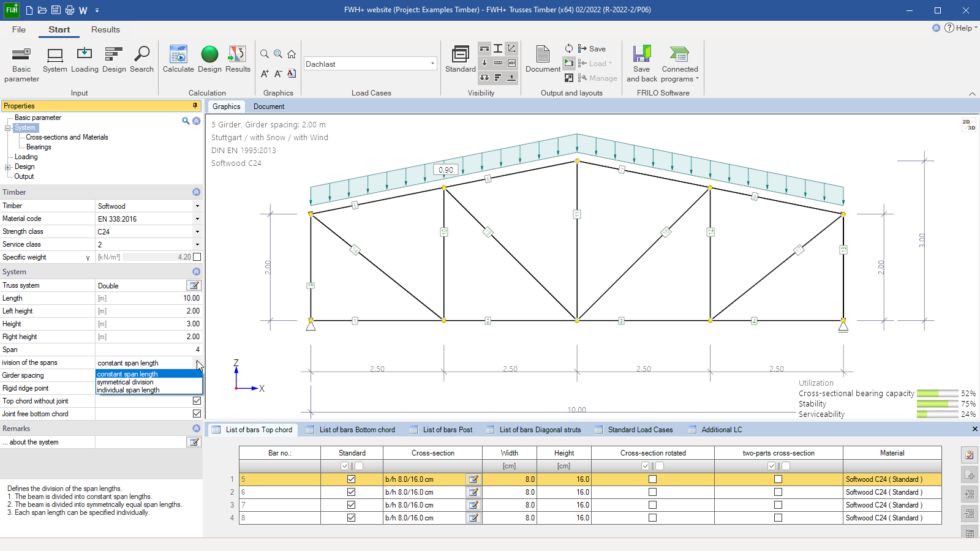
Task: Open the Search magnifier tool
Action: coord(141,60)
